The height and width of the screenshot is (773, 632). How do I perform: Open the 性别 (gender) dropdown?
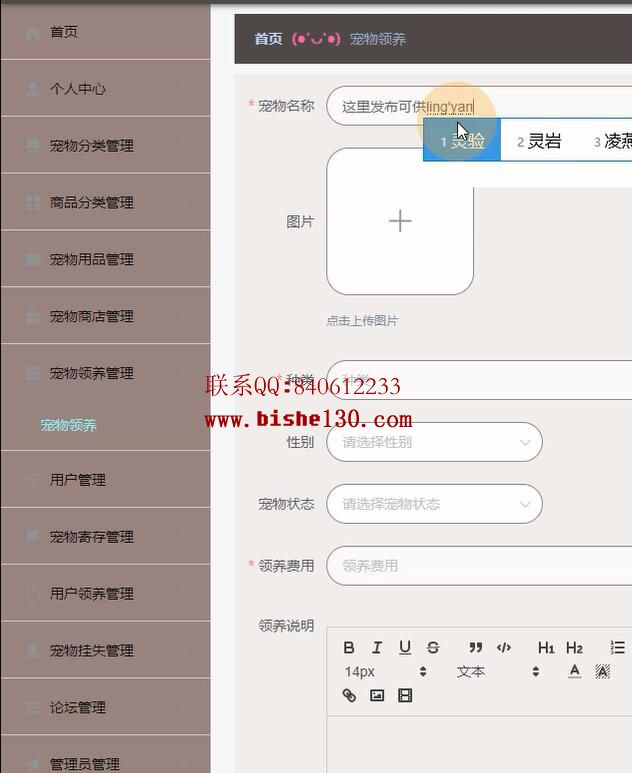pyautogui.click(x=434, y=442)
